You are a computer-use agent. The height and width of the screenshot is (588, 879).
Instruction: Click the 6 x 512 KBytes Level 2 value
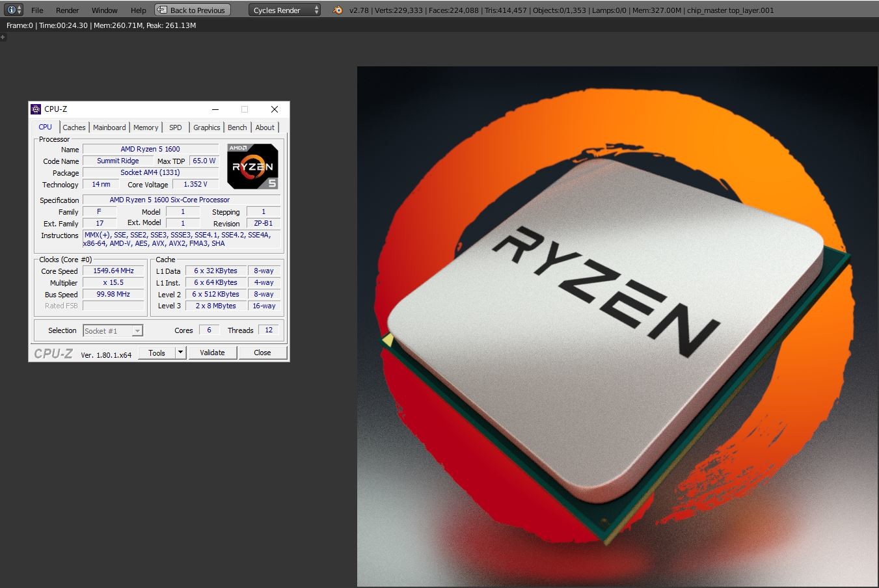point(215,294)
